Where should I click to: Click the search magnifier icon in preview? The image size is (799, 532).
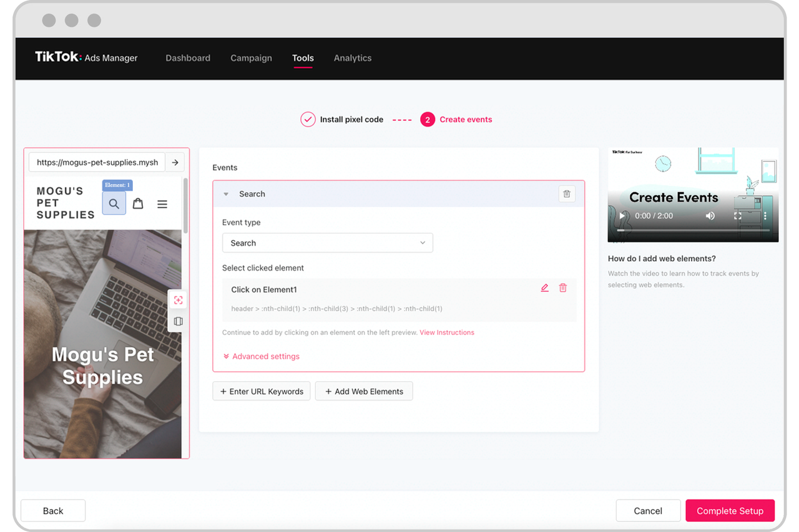click(114, 204)
